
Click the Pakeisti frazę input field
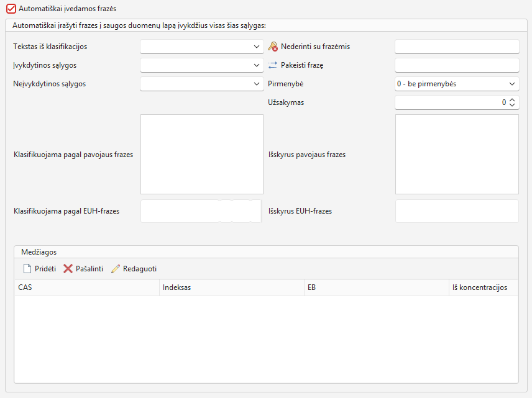click(457, 65)
